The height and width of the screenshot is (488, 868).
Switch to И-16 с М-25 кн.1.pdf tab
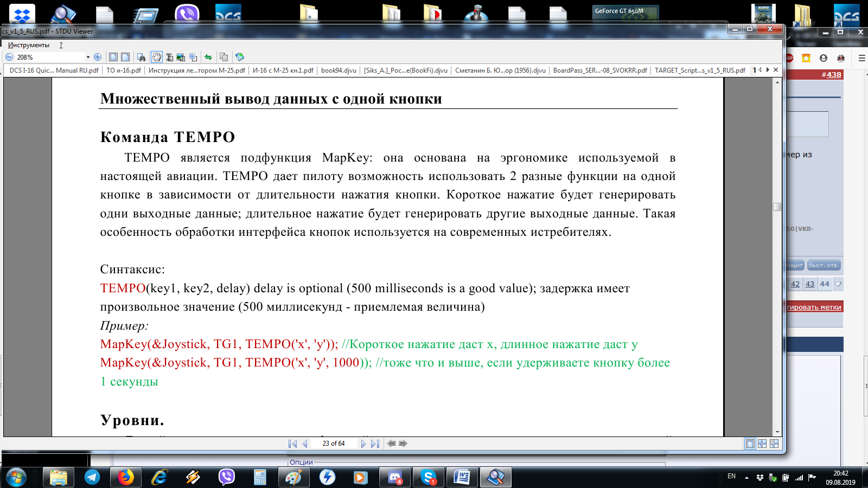tap(283, 70)
